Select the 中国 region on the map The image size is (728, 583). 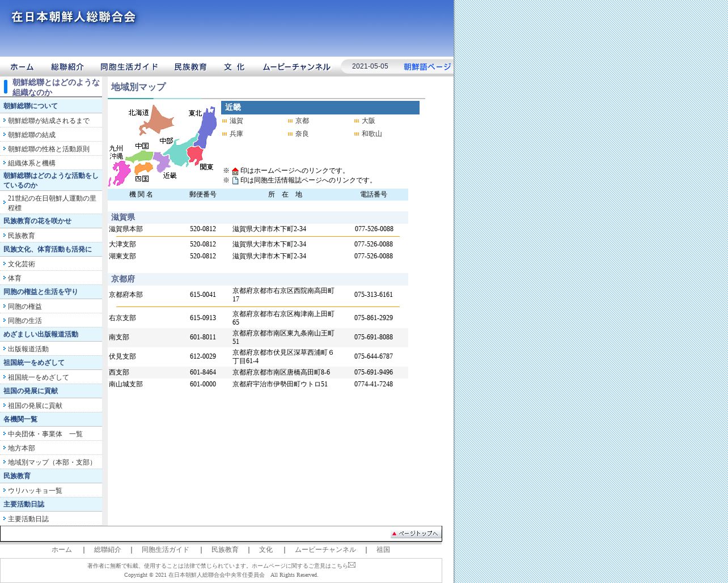coord(139,156)
